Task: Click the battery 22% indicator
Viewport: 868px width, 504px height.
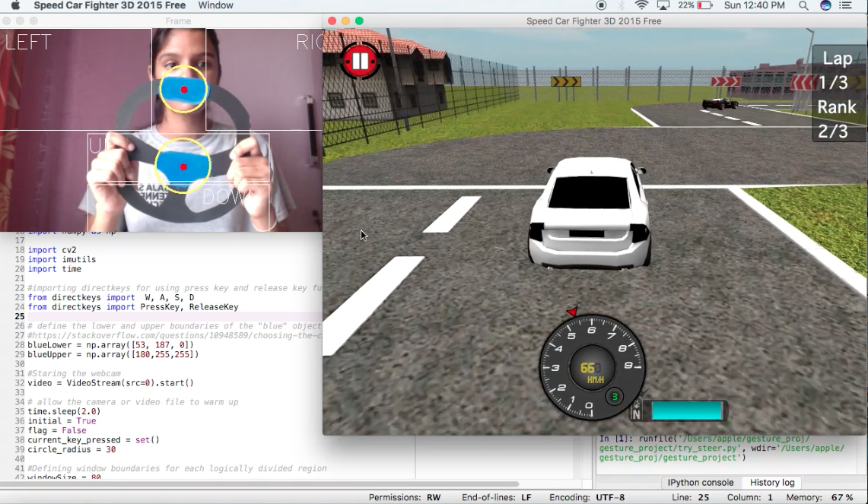Action: [x=695, y=5]
